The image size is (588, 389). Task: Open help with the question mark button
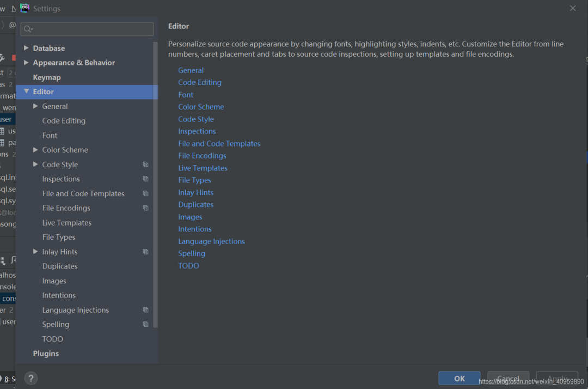[31, 378]
